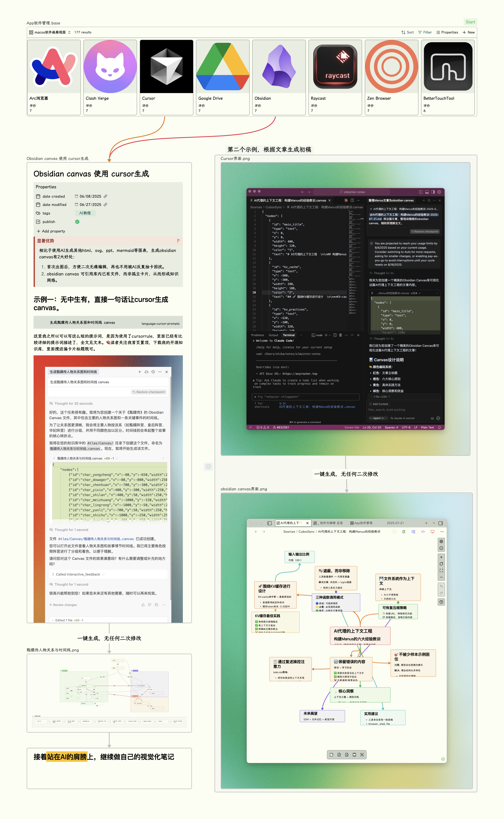Click the AI教程 tag pill

85,213
